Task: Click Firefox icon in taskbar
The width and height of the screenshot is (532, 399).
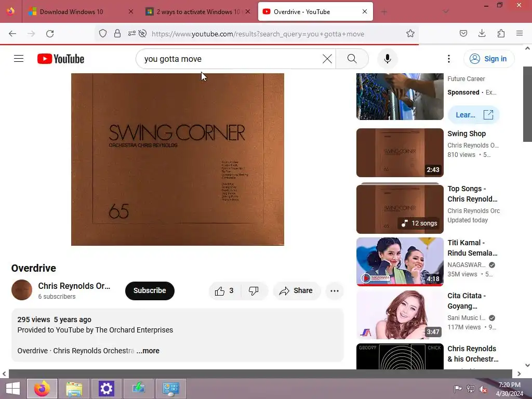Action: [x=42, y=389]
